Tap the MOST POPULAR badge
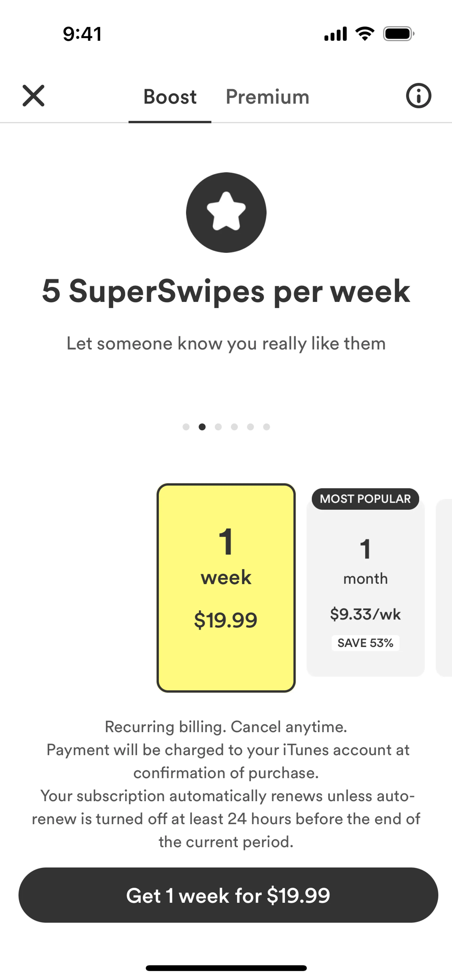The image size is (452, 980). tap(365, 499)
